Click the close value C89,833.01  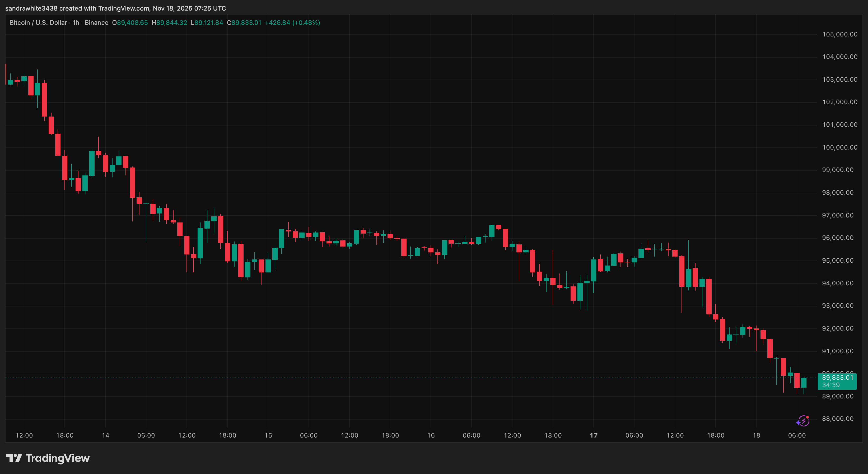tap(245, 22)
